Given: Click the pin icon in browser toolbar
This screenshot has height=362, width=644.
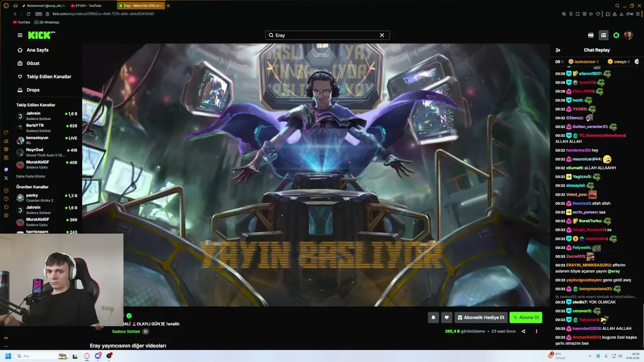Looking at the screenshot, I should click(x=571, y=14).
